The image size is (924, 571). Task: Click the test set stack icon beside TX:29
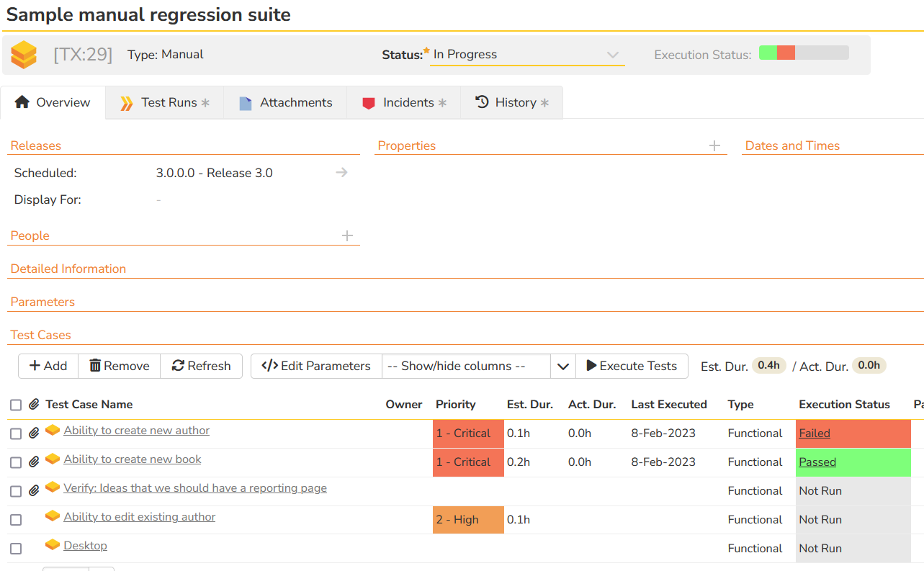24,55
